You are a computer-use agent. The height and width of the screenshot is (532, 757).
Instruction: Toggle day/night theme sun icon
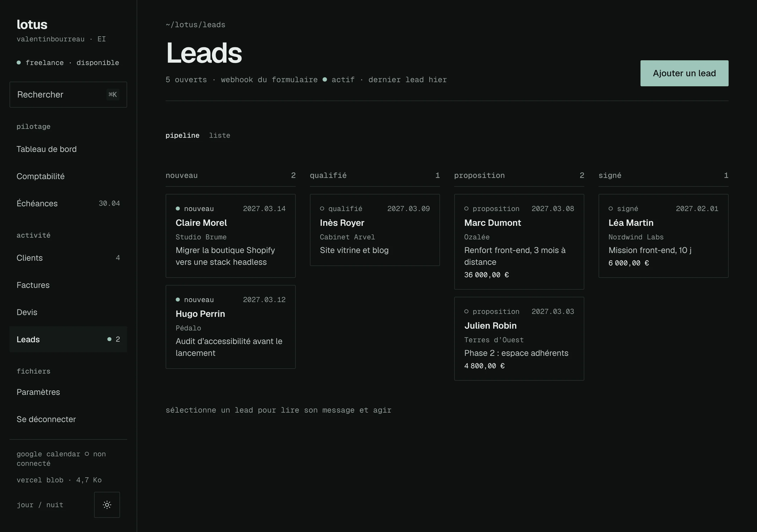tap(107, 505)
